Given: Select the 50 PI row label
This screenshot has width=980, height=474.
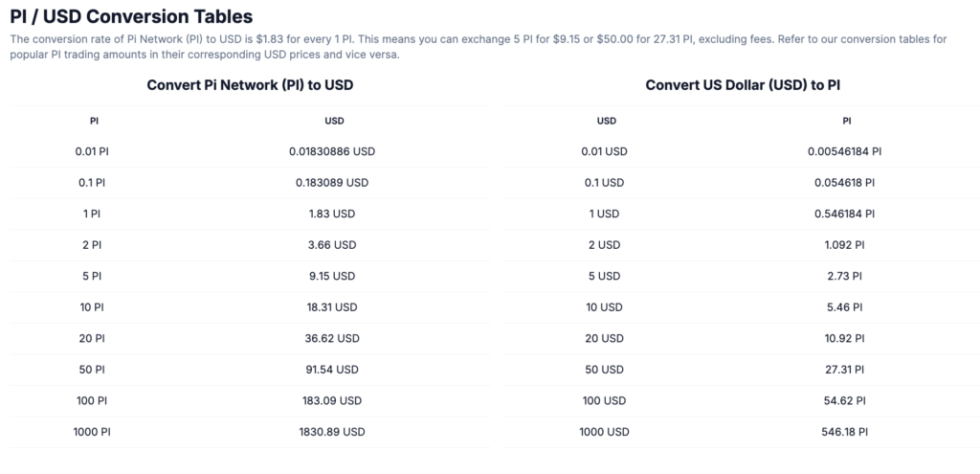Looking at the screenshot, I should click(92, 370).
